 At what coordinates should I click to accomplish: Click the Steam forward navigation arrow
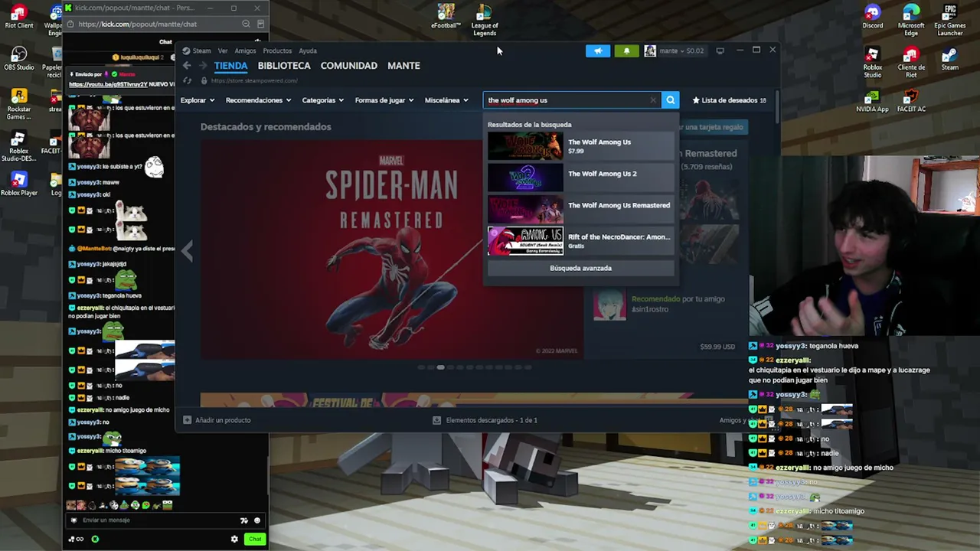203,66
